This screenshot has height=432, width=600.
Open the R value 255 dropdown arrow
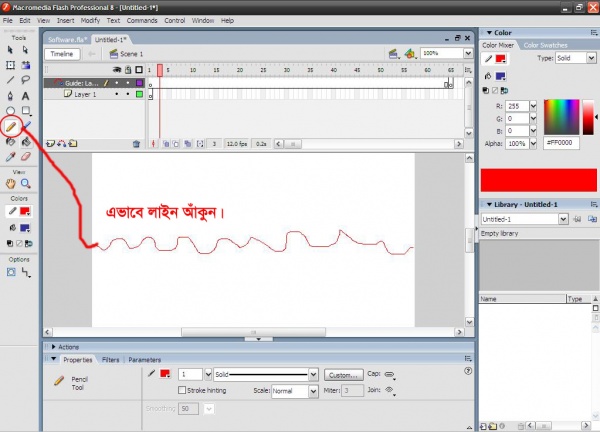click(533, 106)
